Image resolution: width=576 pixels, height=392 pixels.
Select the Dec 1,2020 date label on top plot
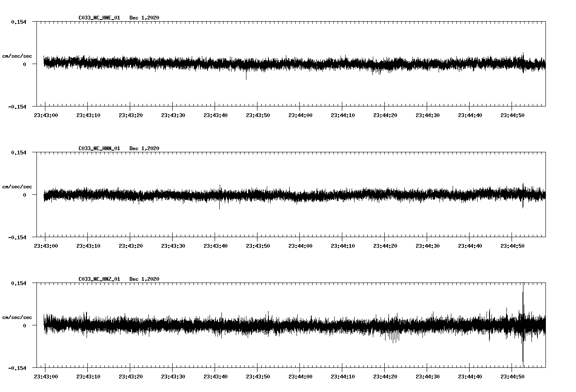pyautogui.click(x=145, y=18)
